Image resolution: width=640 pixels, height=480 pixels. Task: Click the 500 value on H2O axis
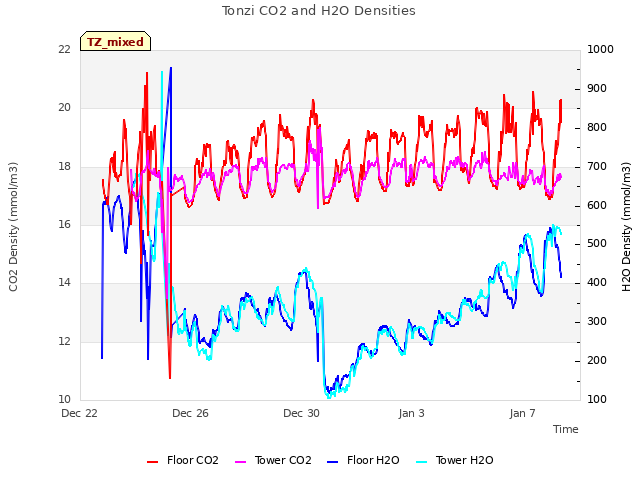pyautogui.click(x=597, y=244)
